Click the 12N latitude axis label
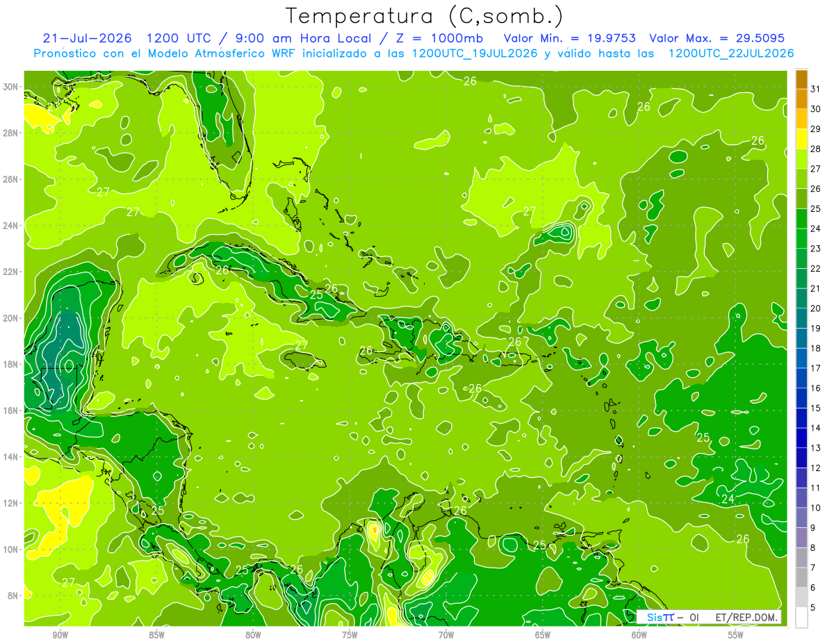Image resolution: width=834 pixels, height=644 pixels. click(11, 503)
